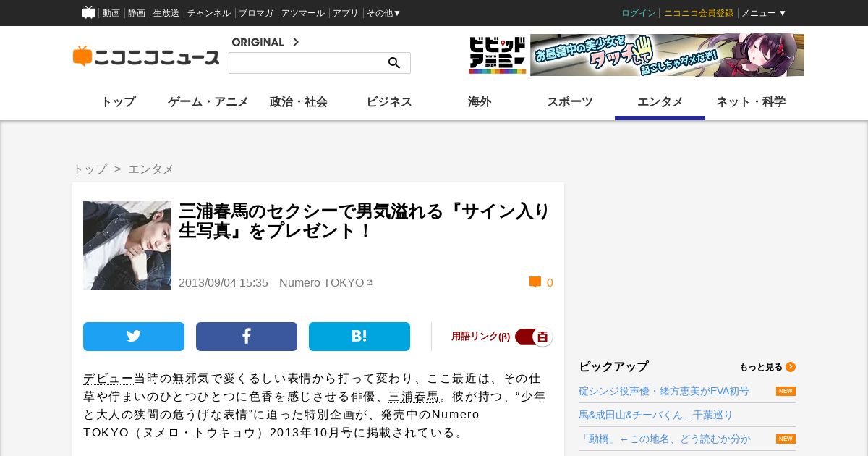This screenshot has width=868, height=456.
Task: Open the ビビッドアーミー logo ad
Action: click(x=498, y=55)
